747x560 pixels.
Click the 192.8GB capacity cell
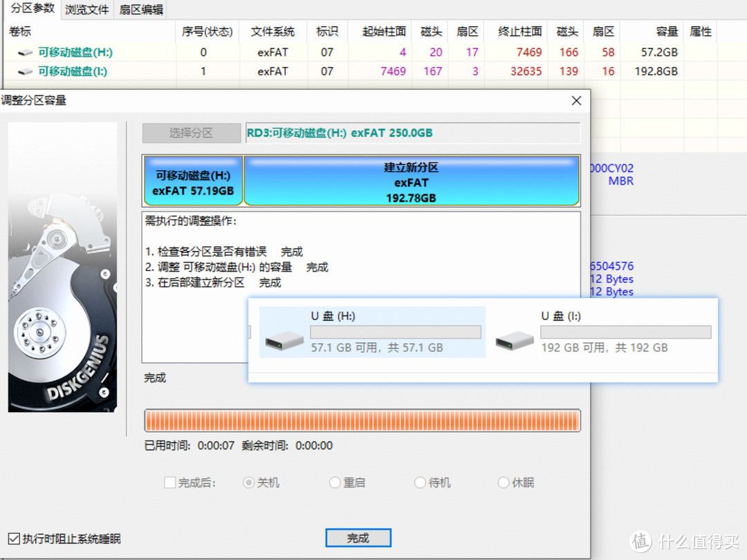[656, 71]
